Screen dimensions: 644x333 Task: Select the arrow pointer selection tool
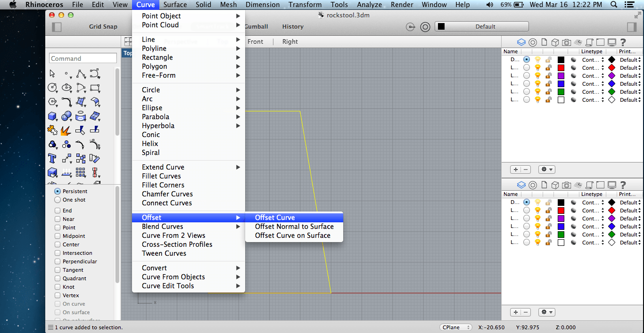[52, 73]
